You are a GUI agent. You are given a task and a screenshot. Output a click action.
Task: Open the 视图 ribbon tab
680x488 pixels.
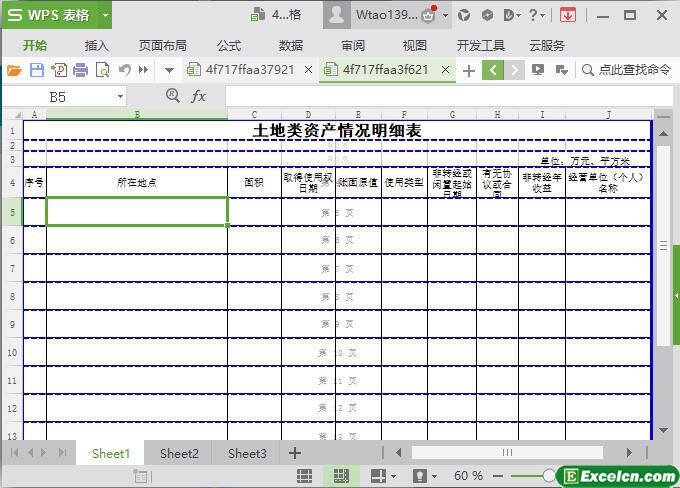tap(415, 45)
